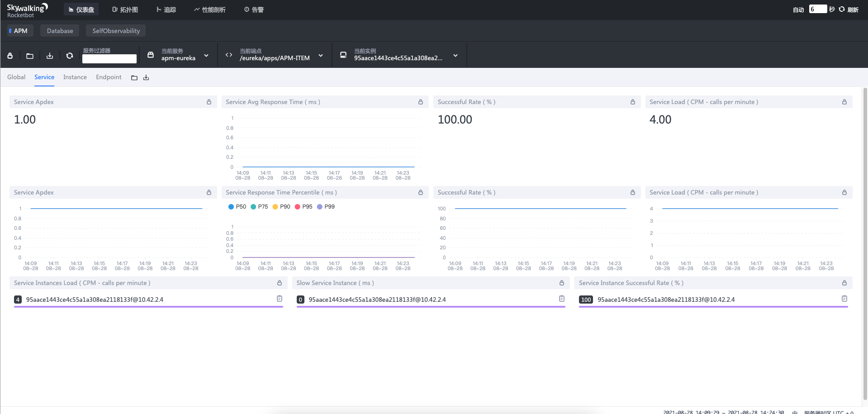Image resolution: width=868 pixels, height=414 pixels.
Task: Click the import folder icon next to Endpoint tab
Action: 134,78
